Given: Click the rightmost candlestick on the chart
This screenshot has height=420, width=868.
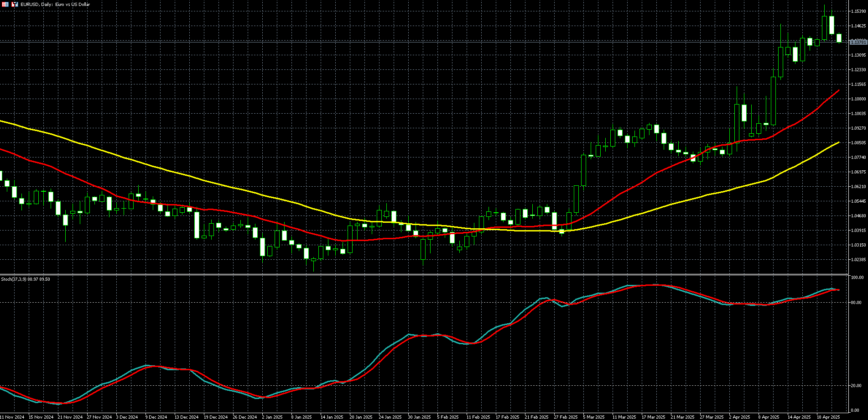Looking at the screenshot, I should coord(839,38).
